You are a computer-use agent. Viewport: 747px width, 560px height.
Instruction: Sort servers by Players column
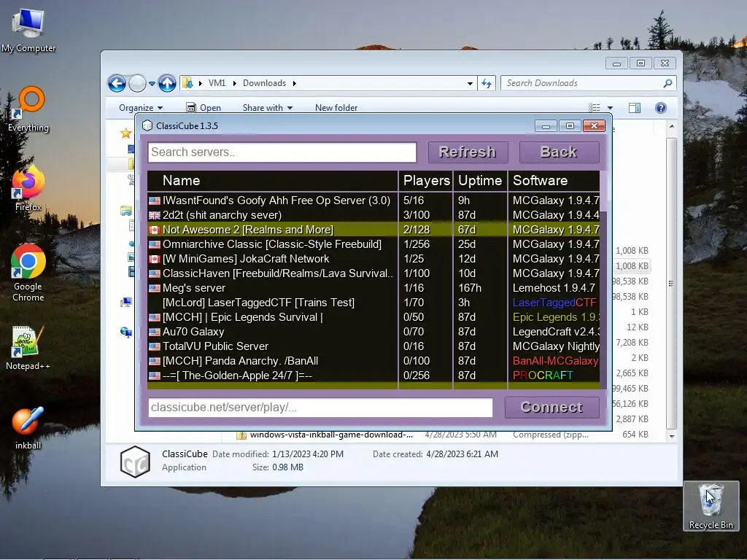click(x=426, y=181)
